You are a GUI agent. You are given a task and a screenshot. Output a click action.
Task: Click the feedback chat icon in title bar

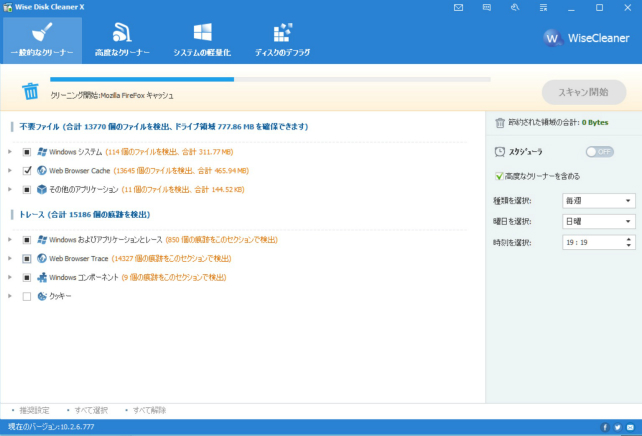point(487,8)
